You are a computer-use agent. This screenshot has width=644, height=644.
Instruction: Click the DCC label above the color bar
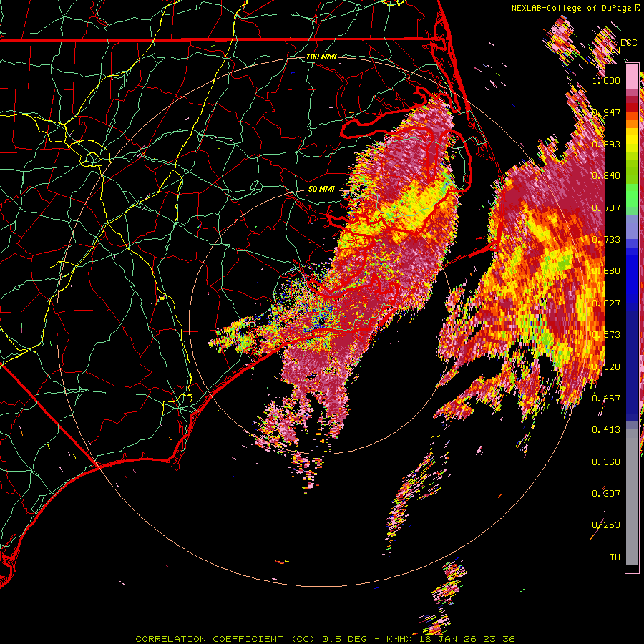pyautogui.click(x=629, y=43)
